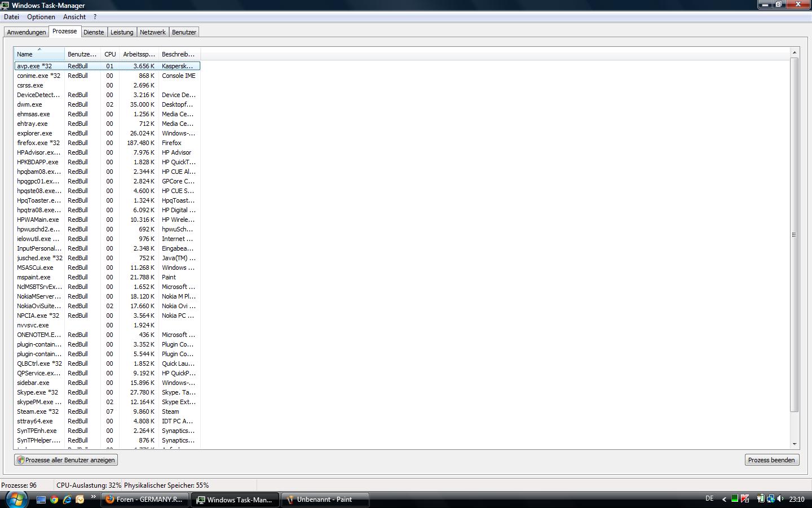Image resolution: width=812 pixels, height=508 pixels.
Task: Select firefox.exe *32 process
Action: tap(107, 143)
